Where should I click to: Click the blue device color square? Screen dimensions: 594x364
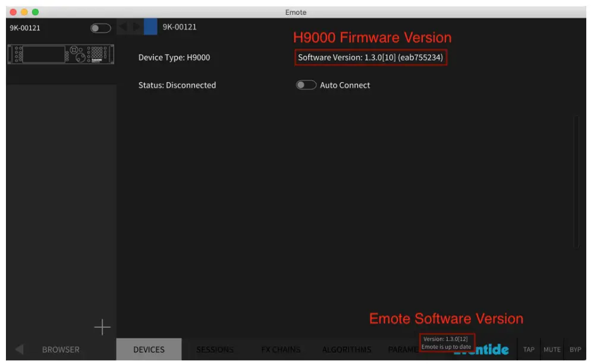click(x=150, y=27)
